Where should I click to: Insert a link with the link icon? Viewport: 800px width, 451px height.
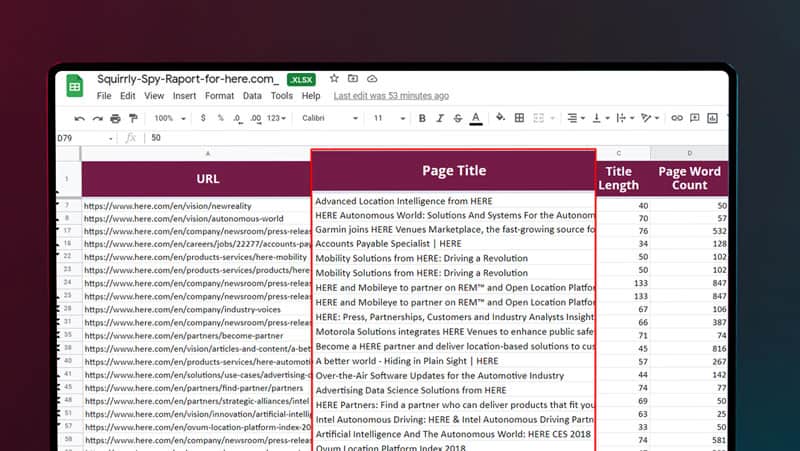[677, 118]
